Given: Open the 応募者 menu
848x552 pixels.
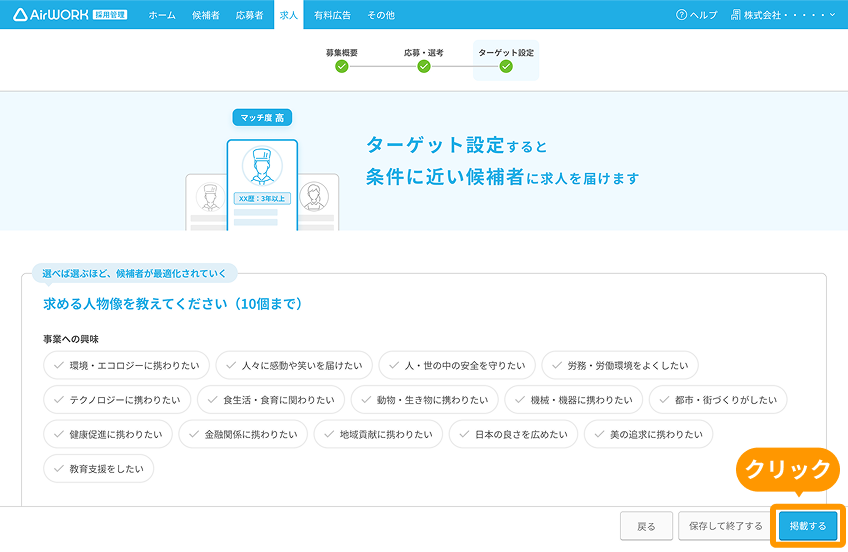Looking at the screenshot, I should tap(249, 15).
